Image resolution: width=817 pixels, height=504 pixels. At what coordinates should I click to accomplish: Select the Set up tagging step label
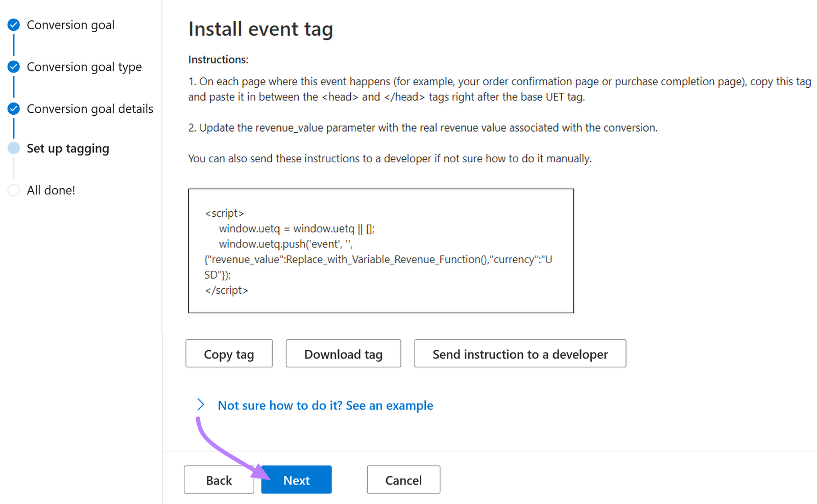68,148
